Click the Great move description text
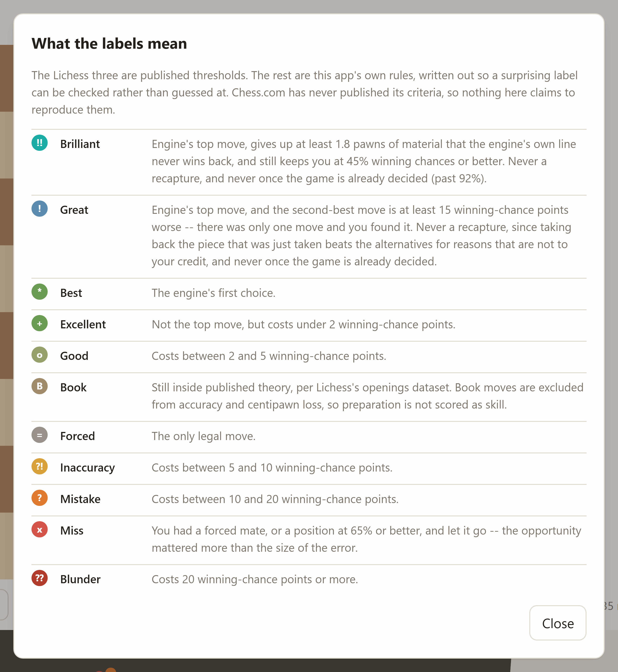The image size is (618, 672). (361, 236)
